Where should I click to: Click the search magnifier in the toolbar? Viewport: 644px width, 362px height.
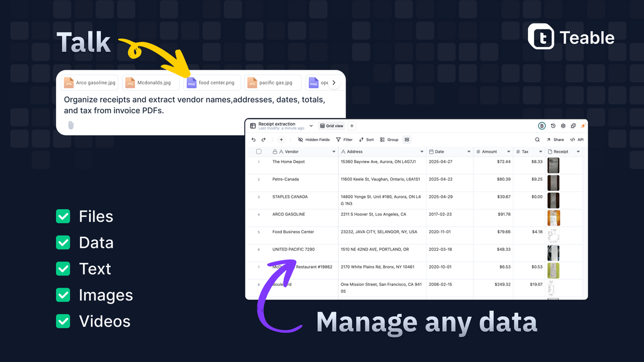point(537,139)
